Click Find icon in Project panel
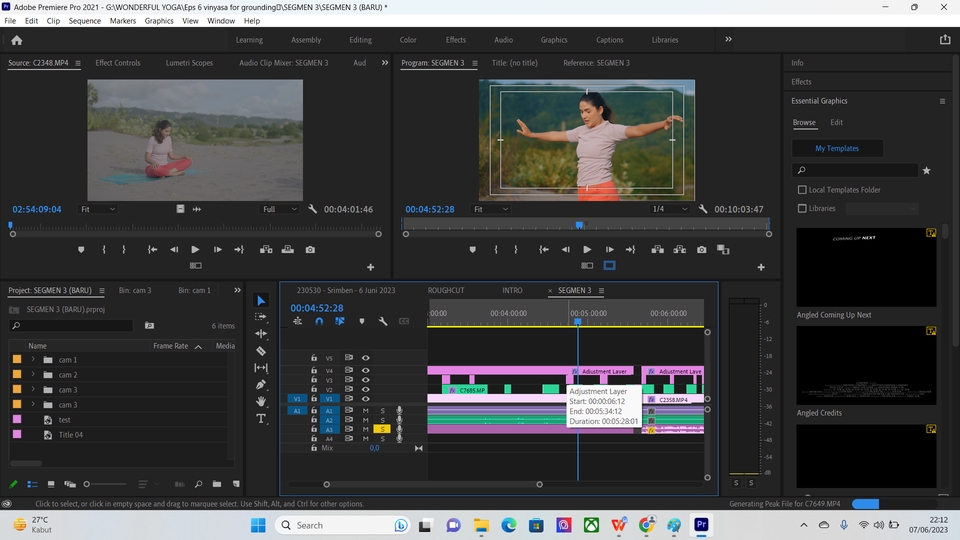The width and height of the screenshot is (960, 540). 198,484
